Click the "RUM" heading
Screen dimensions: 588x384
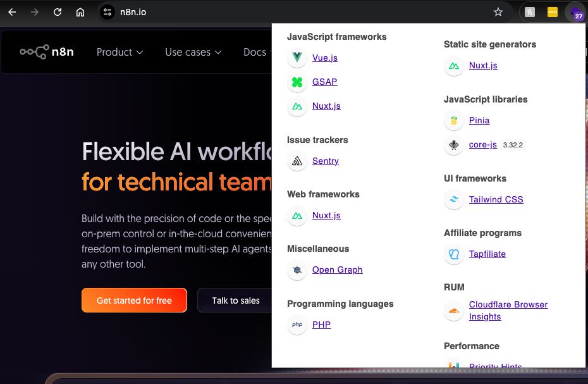454,288
